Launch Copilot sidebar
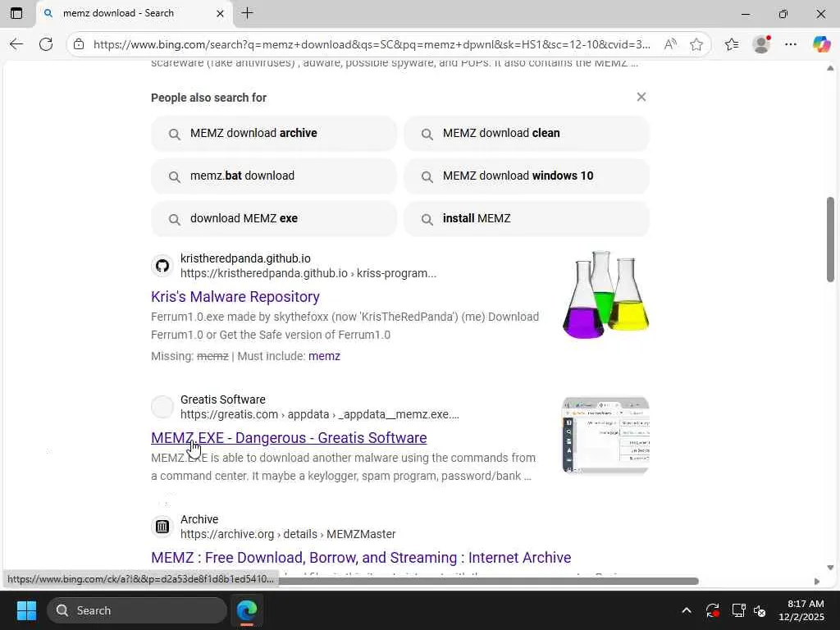This screenshot has width=840, height=630. point(821,44)
